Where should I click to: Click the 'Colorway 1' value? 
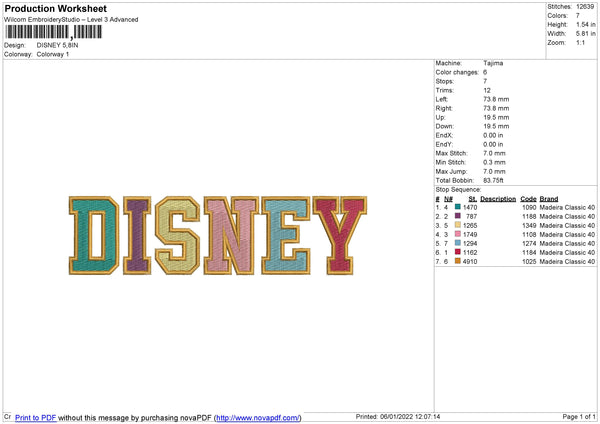pos(53,54)
